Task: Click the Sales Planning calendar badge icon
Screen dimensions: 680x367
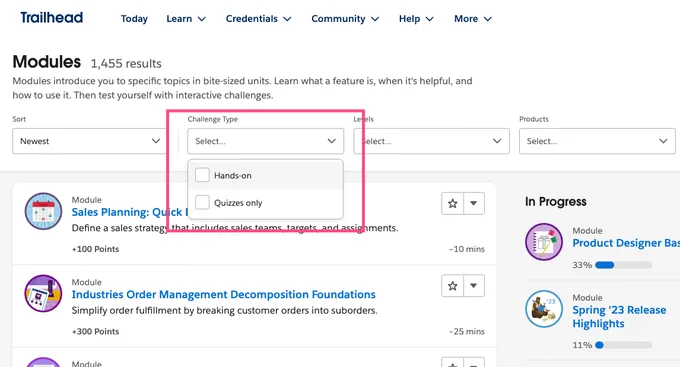Action: [x=43, y=211]
